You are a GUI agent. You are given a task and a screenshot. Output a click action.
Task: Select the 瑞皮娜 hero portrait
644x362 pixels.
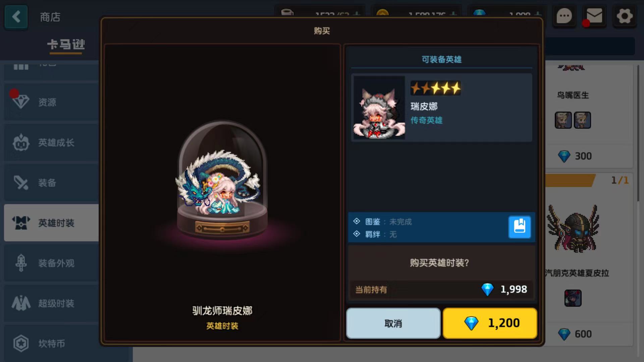[379, 108]
